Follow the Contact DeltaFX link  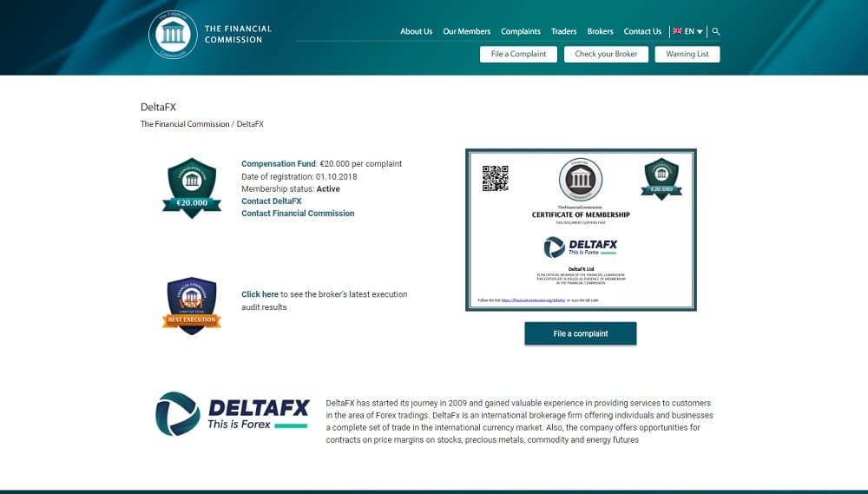pyautogui.click(x=271, y=201)
